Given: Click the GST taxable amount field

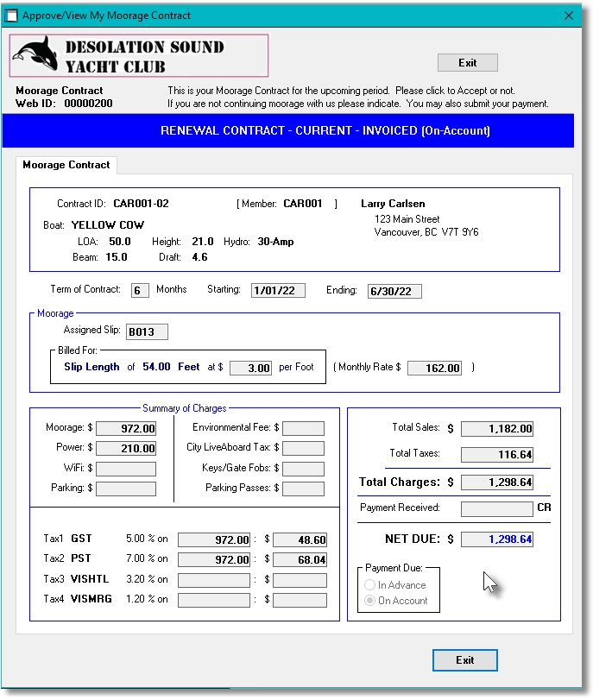Looking at the screenshot, I should tap(214, 539).
